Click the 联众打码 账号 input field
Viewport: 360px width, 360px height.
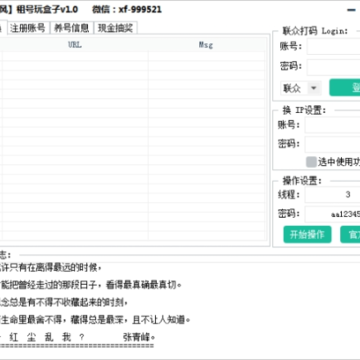(x=333, y=47)
